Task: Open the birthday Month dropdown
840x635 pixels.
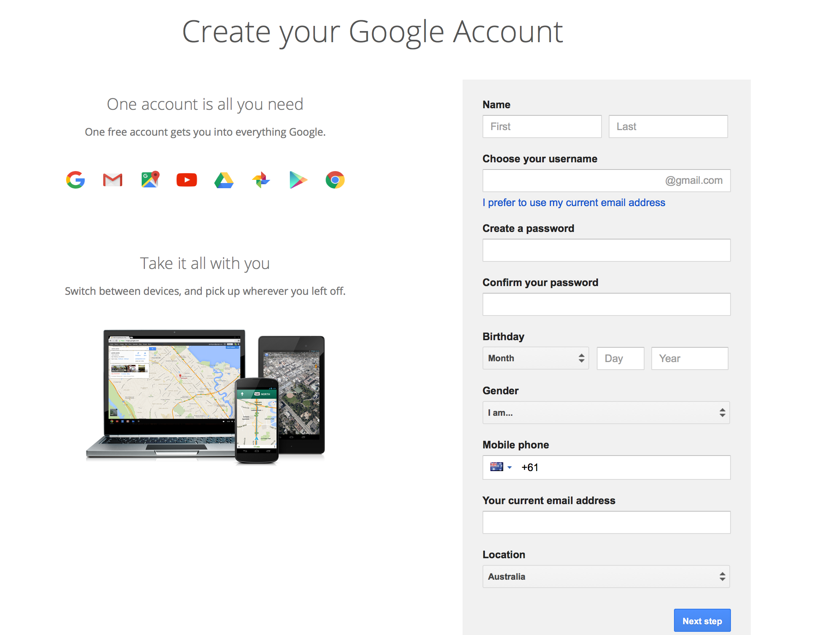Action: pos(535,358)
